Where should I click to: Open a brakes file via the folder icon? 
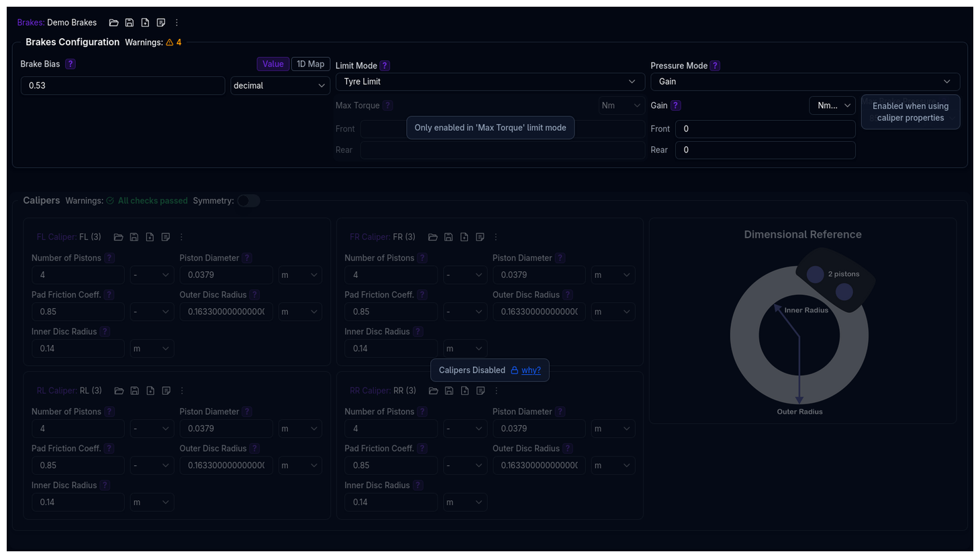point(113,22)
